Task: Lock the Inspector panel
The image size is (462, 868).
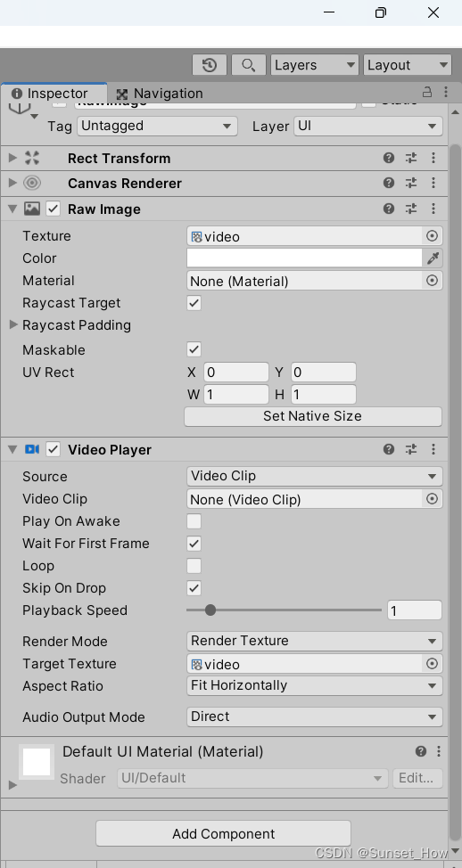Action: (x=427, y=92)
